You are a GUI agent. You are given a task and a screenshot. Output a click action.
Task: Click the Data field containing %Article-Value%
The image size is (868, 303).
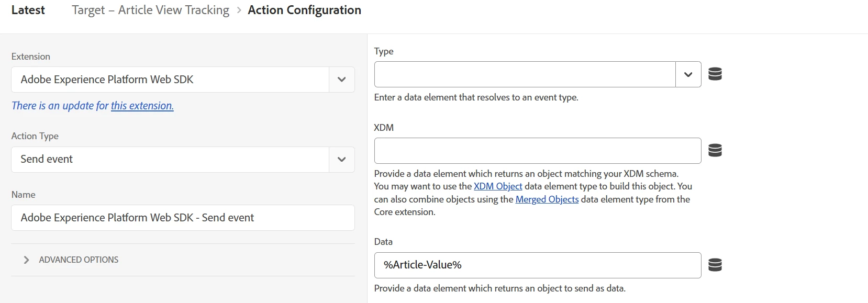click(537, 265)
